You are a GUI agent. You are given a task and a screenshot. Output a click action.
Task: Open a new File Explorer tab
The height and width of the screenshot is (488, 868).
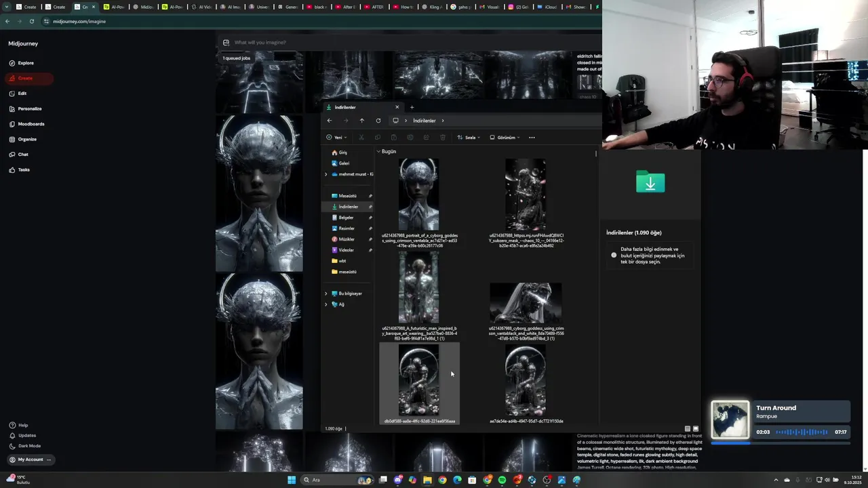point(412,107)
